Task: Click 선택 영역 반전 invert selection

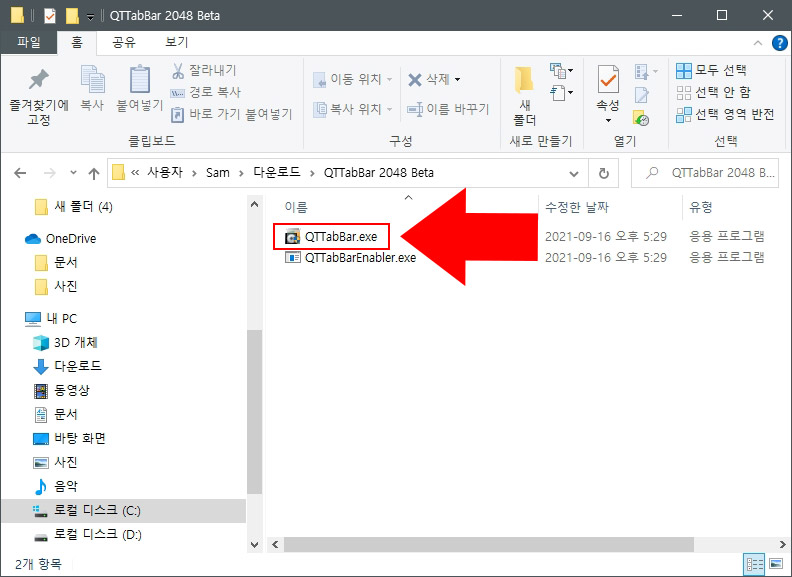Action: pos(725,115)
